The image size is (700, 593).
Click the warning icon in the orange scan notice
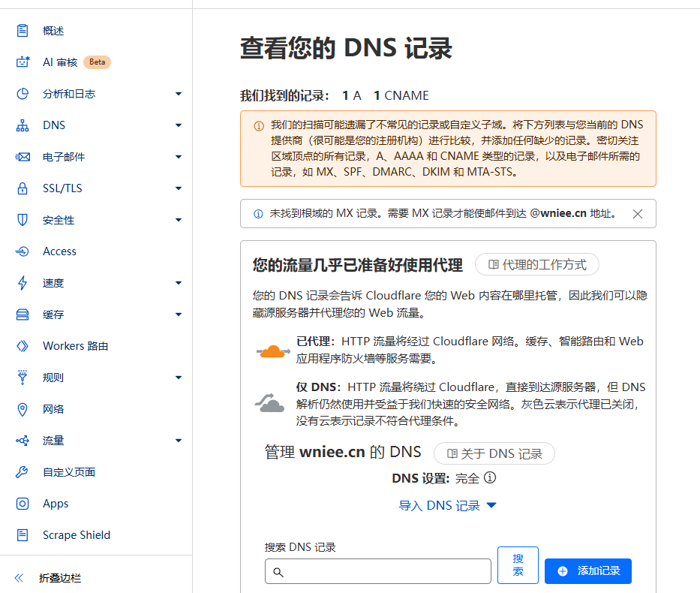[259, 126]
